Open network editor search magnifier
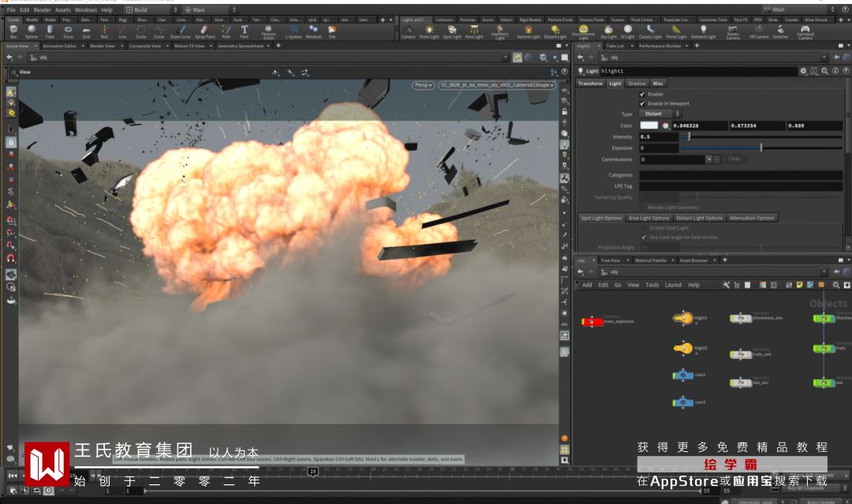This screenshot has width=852, height=504. [x=835, y=285]
